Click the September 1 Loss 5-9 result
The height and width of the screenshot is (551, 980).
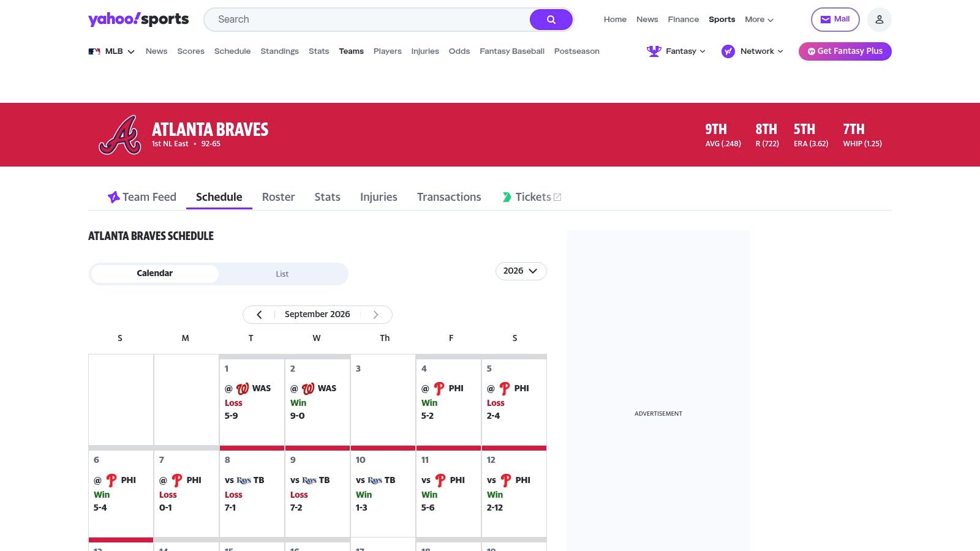tap(233, 410)
